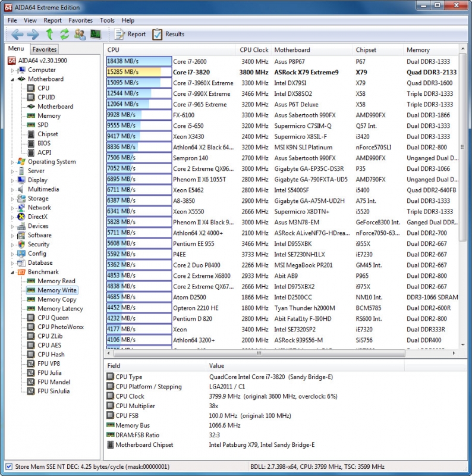Screen dimensions: 472x476
Task: Expand the Network tree node
Action: coord(12,208)
